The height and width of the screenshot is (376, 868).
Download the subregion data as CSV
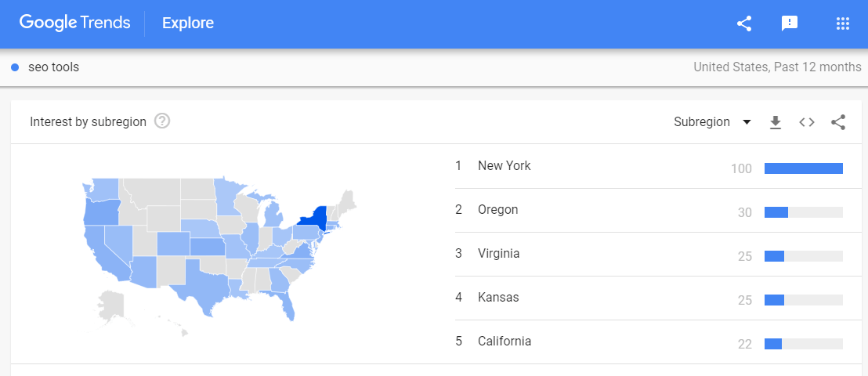pos(776,122)
